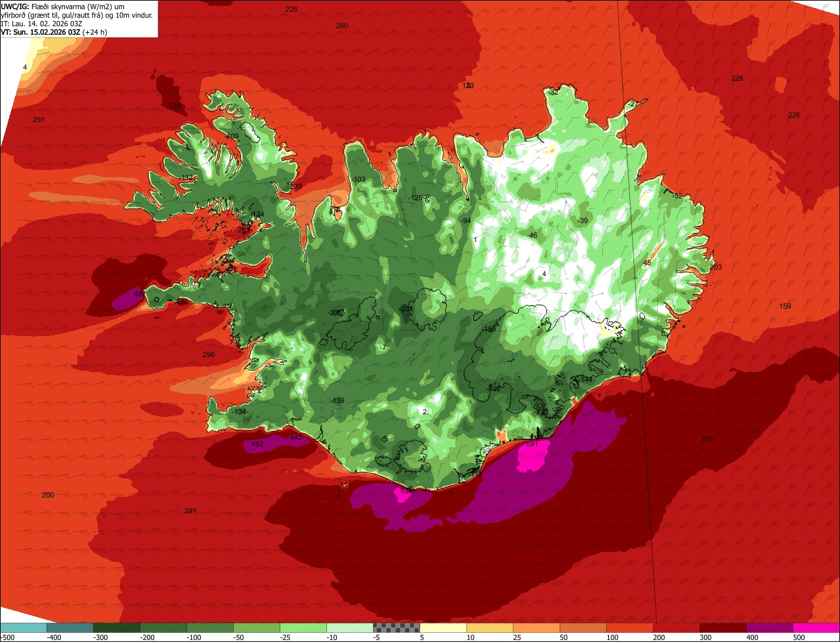Pick the checkered legend swatch between -5 and 5

tap(396, 628)
